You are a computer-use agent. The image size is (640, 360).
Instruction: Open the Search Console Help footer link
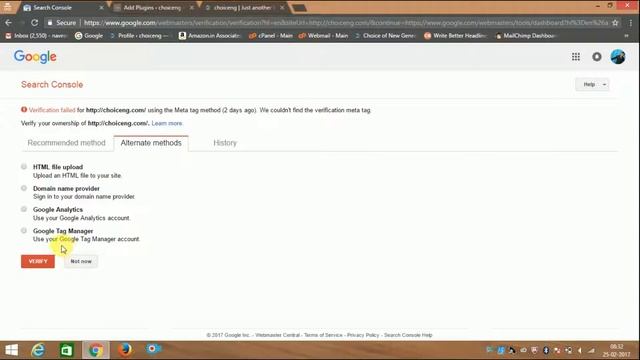408,335
